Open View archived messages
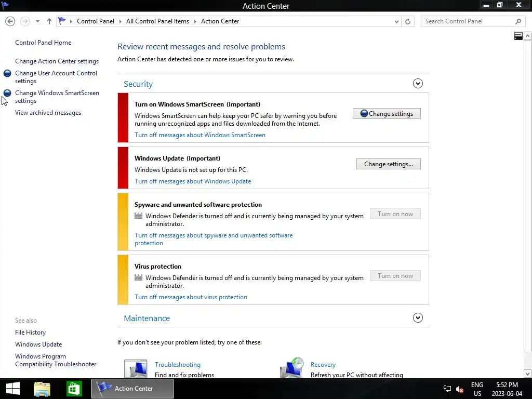 (x=48, y=113)
